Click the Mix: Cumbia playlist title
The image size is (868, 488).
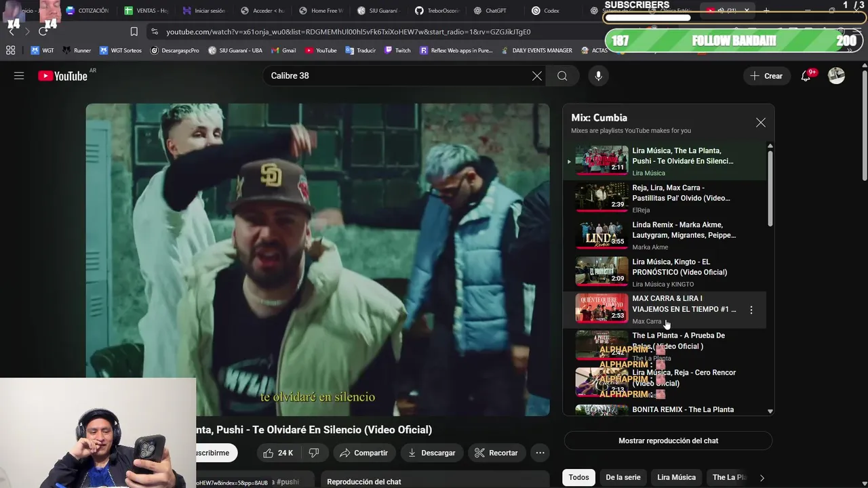(x=599, y=117)
